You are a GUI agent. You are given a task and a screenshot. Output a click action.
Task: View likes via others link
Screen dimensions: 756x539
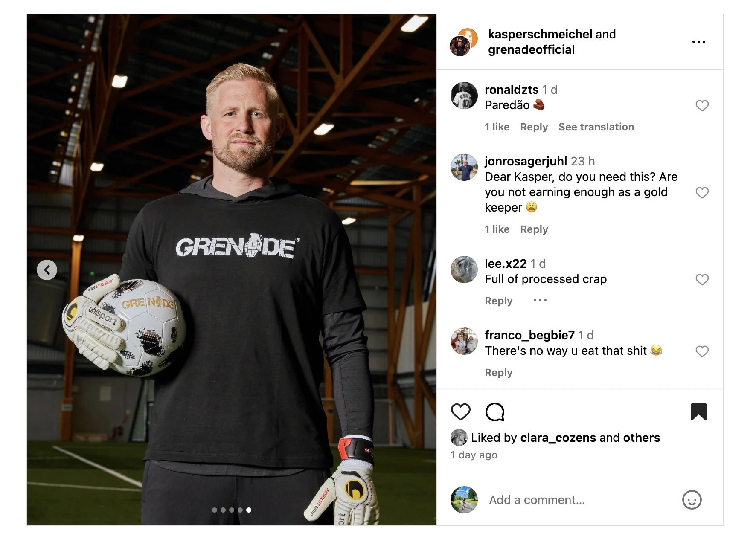[641, 438]
